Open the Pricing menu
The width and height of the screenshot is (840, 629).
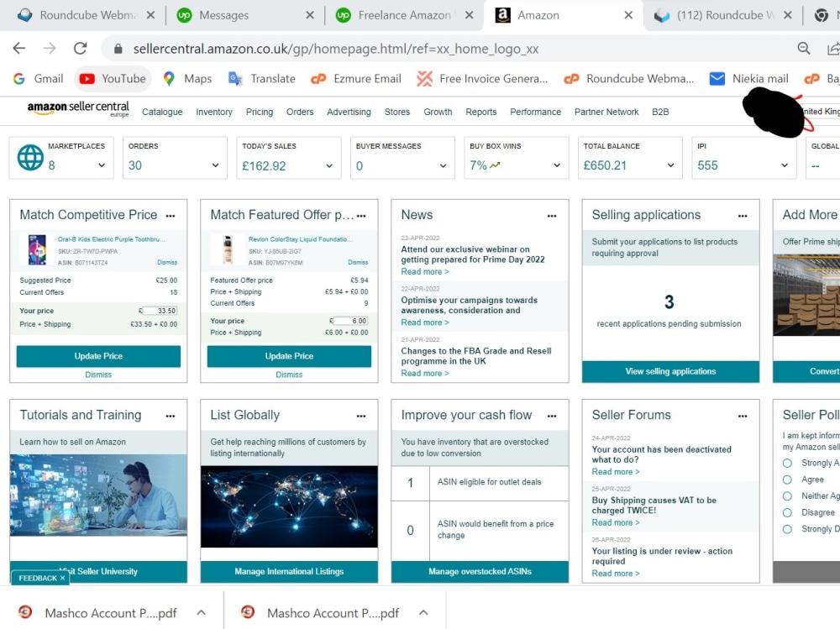tap(260, 112)
